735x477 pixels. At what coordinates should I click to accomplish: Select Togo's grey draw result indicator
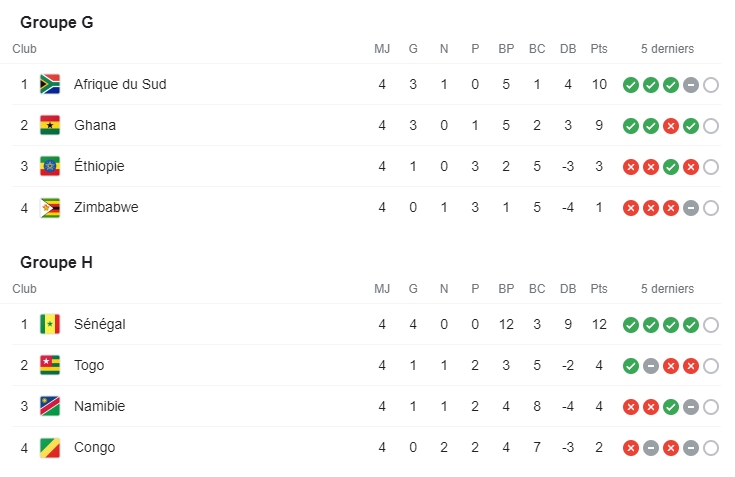tap(651, 366)
